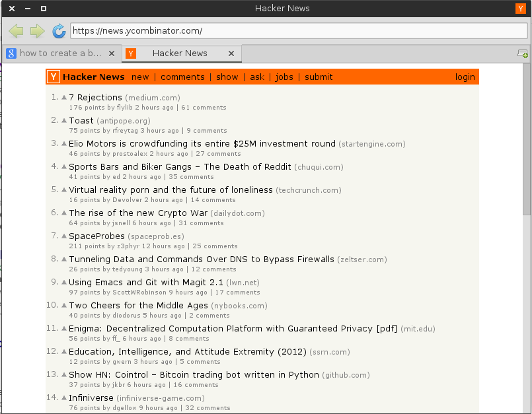Click the Y icon in the title bar
Viewport: 532px width, 414px height.
pyautogui.click(x=520, y=9)
